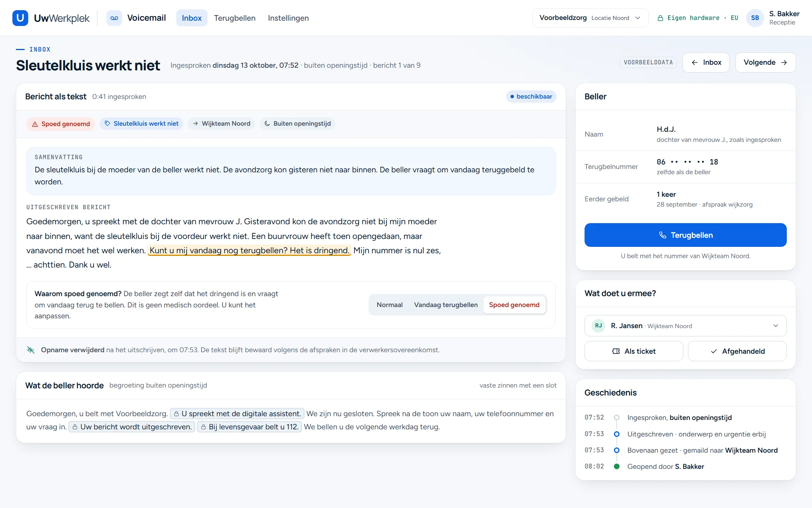Click the 07:52 Ingesproken history entry
Viewport: 812px width, 508px height.
(x=685, y=418)
